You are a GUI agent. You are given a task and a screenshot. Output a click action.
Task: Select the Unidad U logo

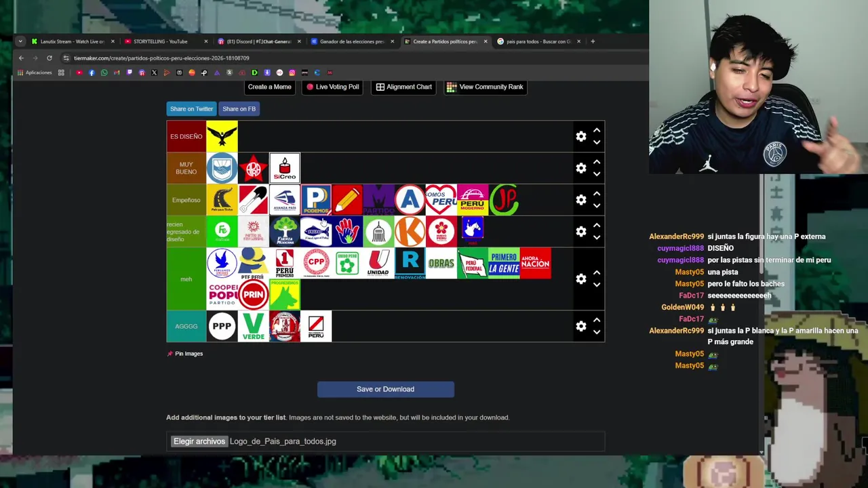tap(378, 263)
